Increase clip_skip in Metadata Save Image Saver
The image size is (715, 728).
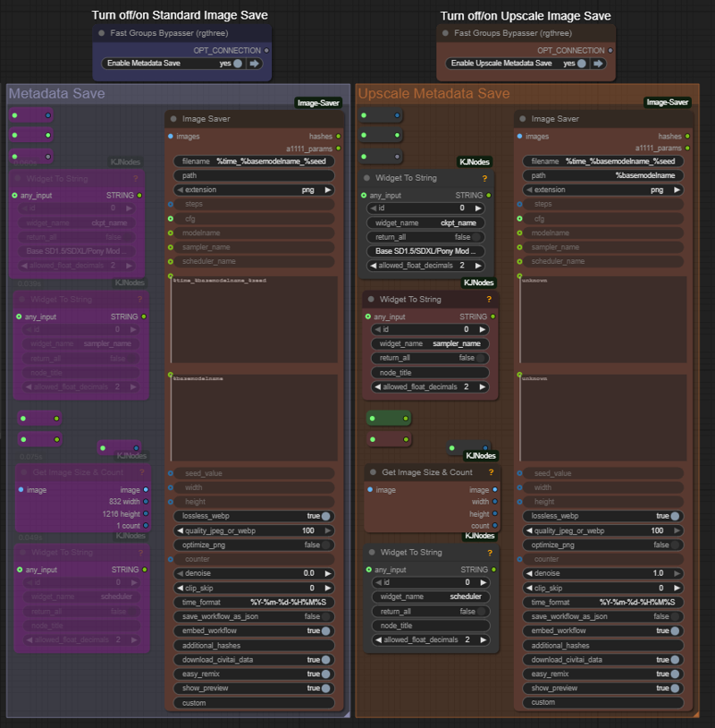pyautogui.click(x=328, y=588)
